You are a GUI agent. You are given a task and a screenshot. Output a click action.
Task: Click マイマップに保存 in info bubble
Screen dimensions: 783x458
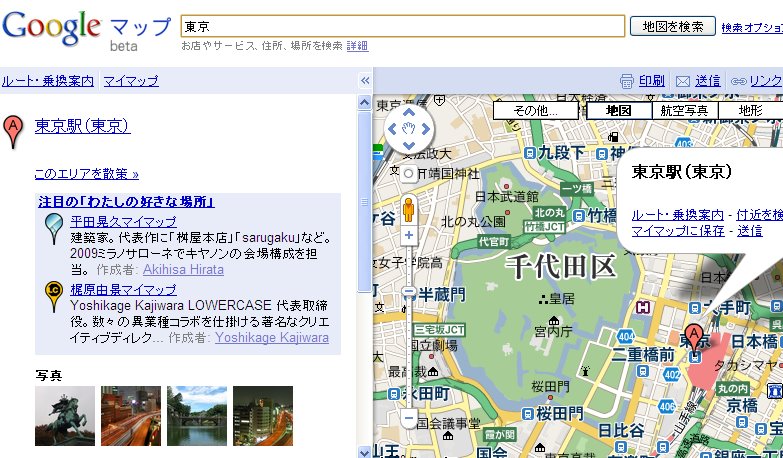tap(678, 231)
